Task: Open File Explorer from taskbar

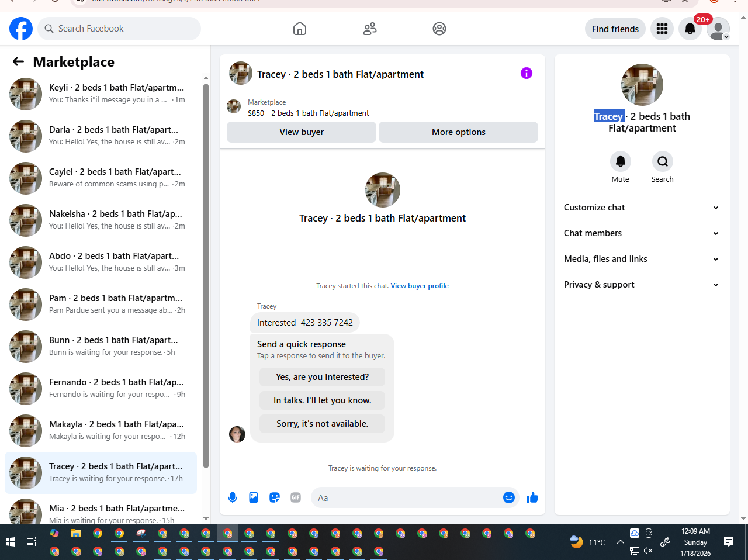Action: click(76, 533)
